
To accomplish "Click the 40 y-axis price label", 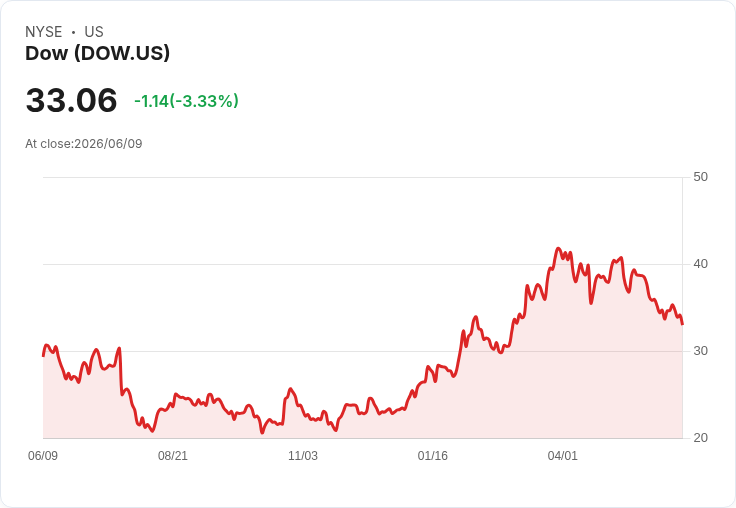I will pos(700,264).
